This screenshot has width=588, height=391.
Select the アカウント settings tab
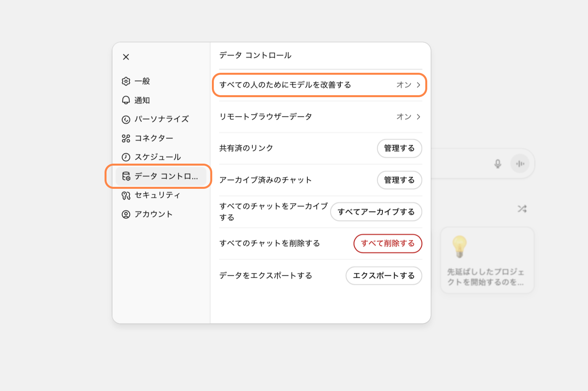pos(153,214)
